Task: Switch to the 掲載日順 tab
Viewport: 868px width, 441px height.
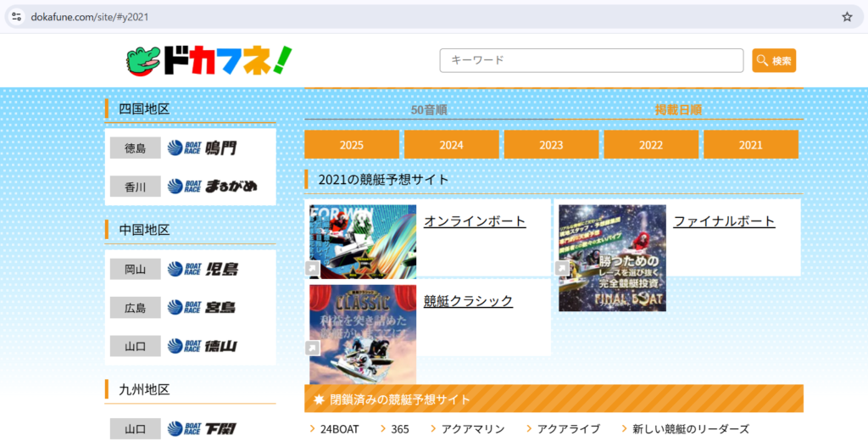Action: point(678,109)
